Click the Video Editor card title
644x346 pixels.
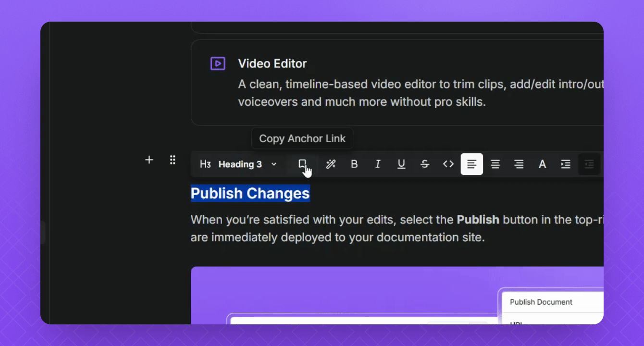(x=272, y=63)
